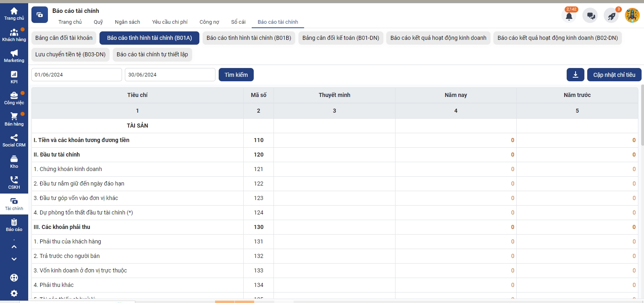This screenshot has height=303, width=644.
Task: Switch to the Ngân sách tab
Action: [x=127, y=22]
